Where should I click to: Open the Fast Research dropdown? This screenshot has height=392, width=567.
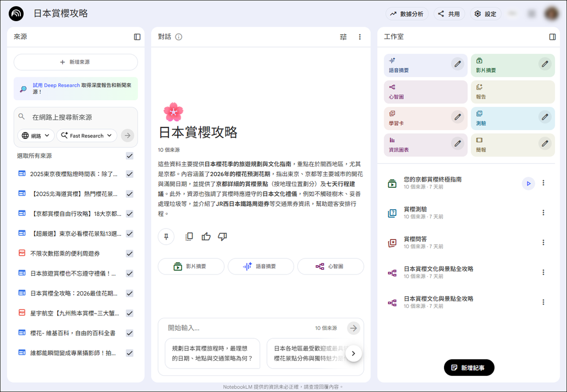coord(86,135)
